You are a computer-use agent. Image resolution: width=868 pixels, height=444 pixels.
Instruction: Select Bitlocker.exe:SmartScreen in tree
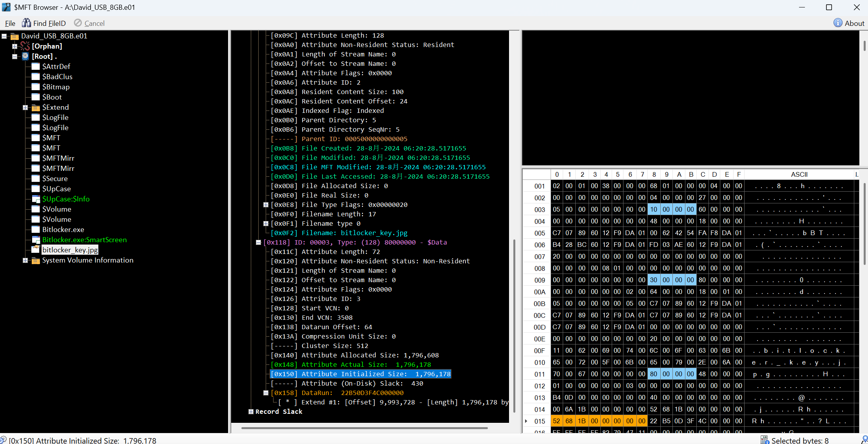pos(84,240)
